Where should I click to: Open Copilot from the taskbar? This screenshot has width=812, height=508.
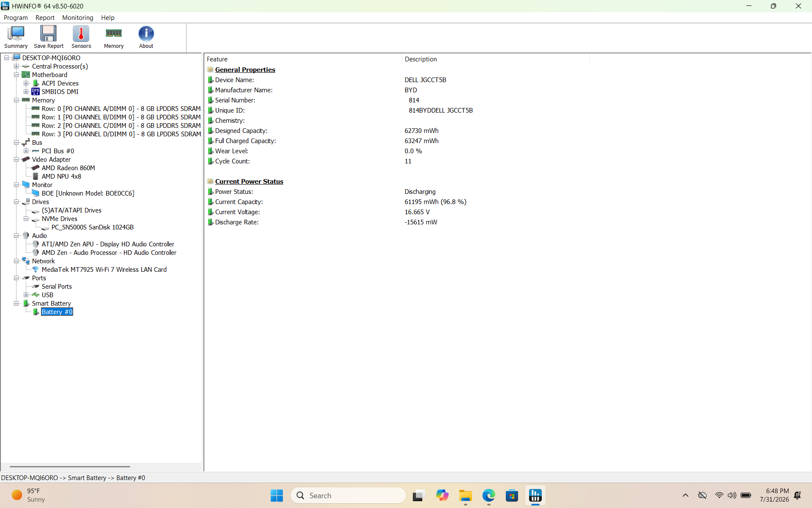pos(442,496)
